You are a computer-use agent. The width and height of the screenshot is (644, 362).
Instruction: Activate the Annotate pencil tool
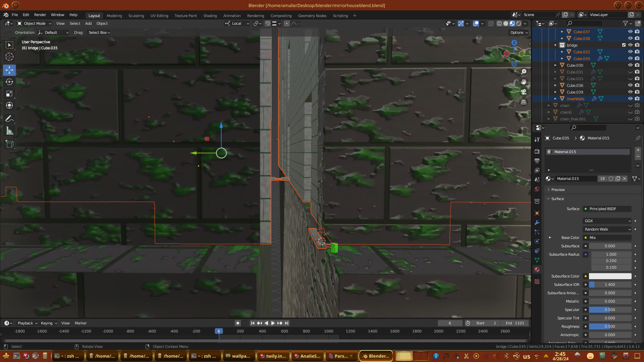(9, 119)
